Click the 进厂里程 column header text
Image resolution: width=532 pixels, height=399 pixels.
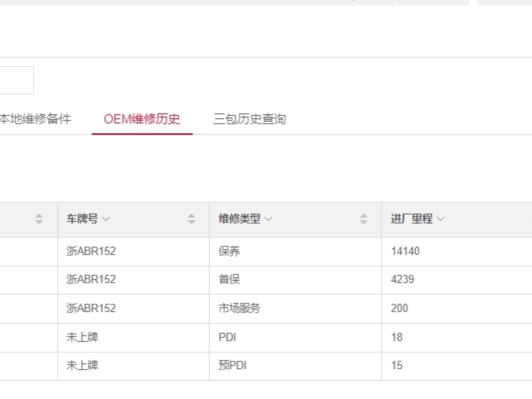(411, 219)
